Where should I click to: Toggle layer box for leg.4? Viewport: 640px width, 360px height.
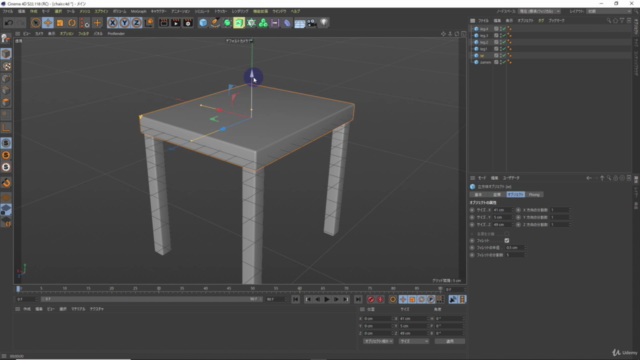[x=496, y=29]
